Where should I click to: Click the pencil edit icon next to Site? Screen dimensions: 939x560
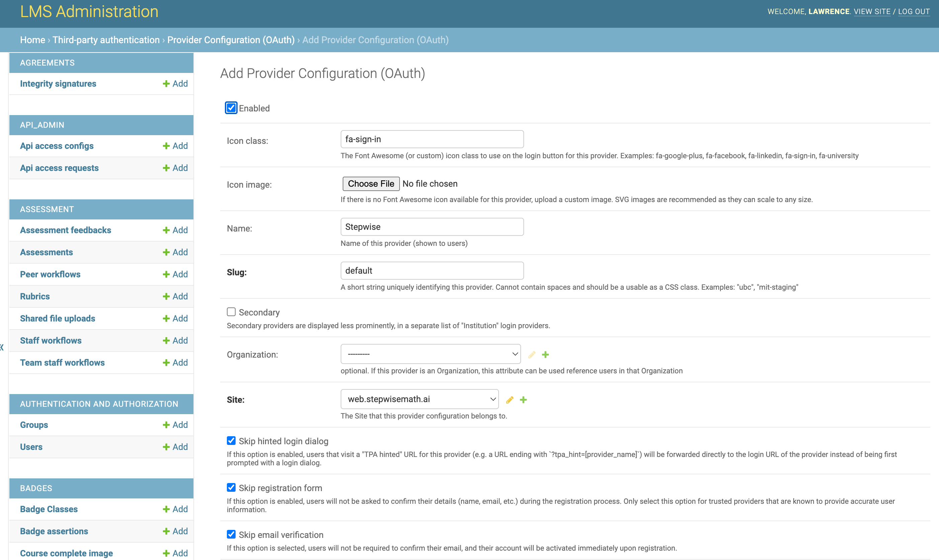[x=510, y=400]
